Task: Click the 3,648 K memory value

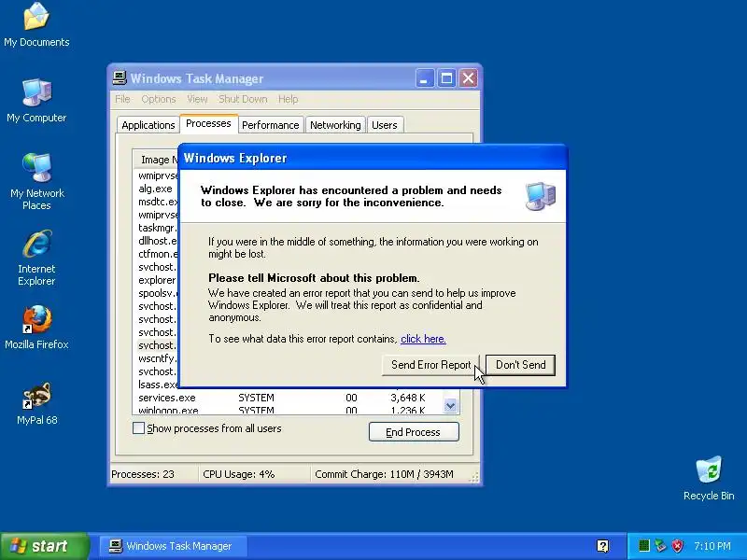Action: [x=408, y=398]
